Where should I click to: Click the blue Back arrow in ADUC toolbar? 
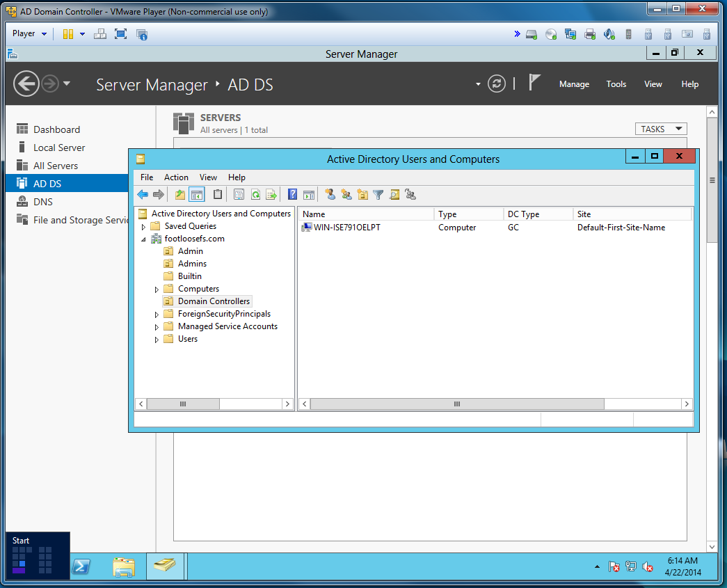143,195
